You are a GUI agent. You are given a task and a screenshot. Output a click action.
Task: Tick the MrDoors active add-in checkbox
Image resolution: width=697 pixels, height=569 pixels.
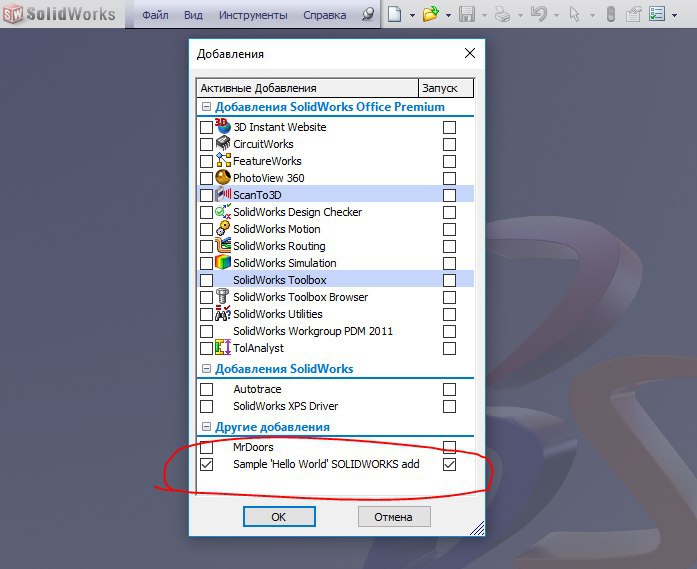206,447
